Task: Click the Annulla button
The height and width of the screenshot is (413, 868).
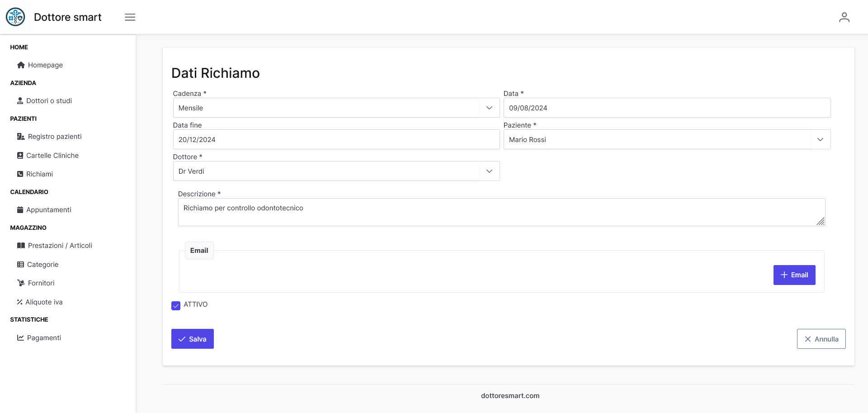Action: (821, 339)
